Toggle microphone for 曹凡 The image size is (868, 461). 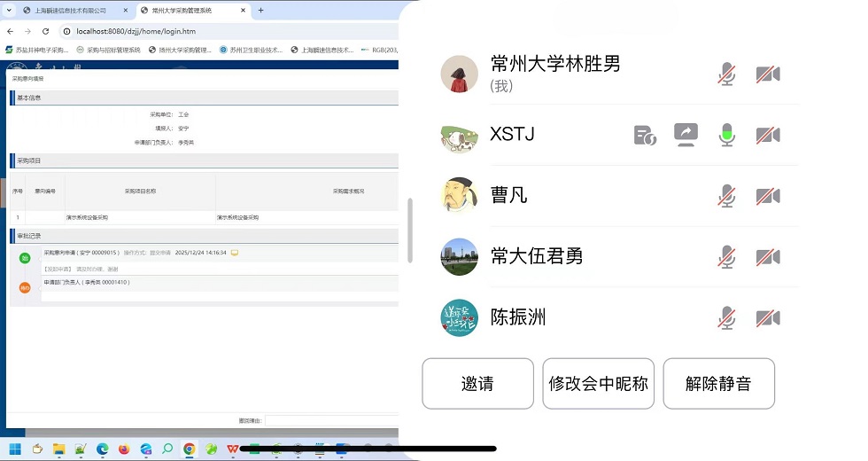(x=726, y=196)
